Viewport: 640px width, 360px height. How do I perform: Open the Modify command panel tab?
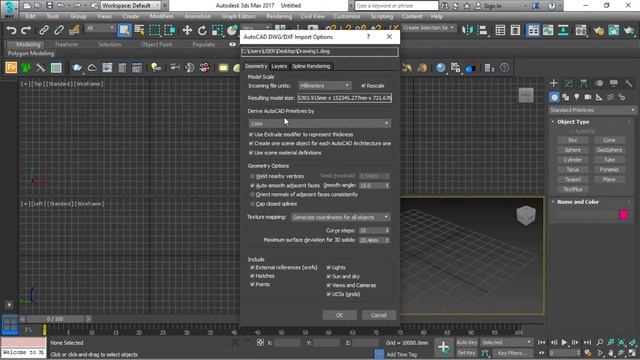tap(569, 83)
